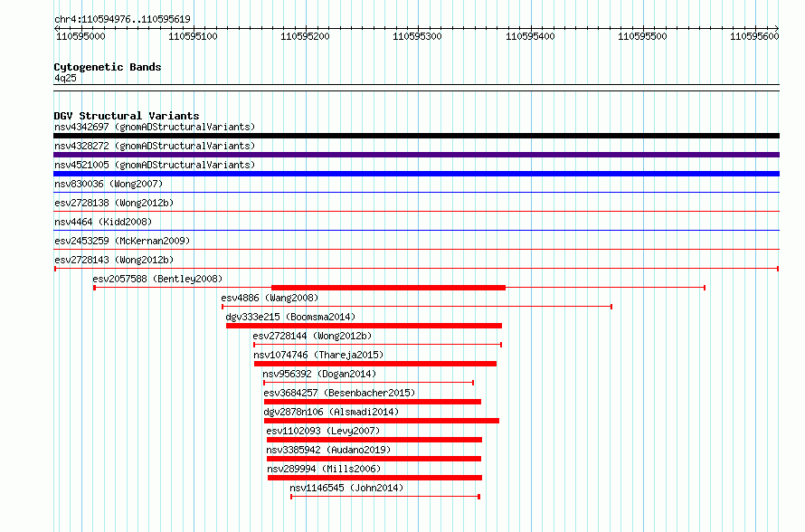The image size is (805, 532).
Task: Click ruler position 110595000
Action: click(x=80, y=36)
